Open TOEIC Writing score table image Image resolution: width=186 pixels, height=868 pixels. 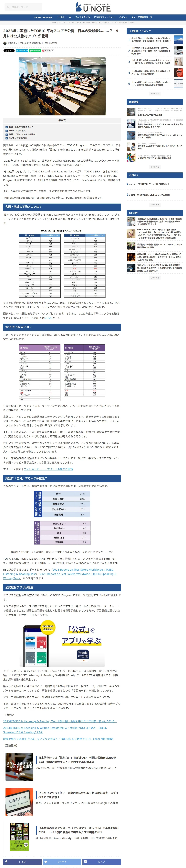(x=84, y=370)
